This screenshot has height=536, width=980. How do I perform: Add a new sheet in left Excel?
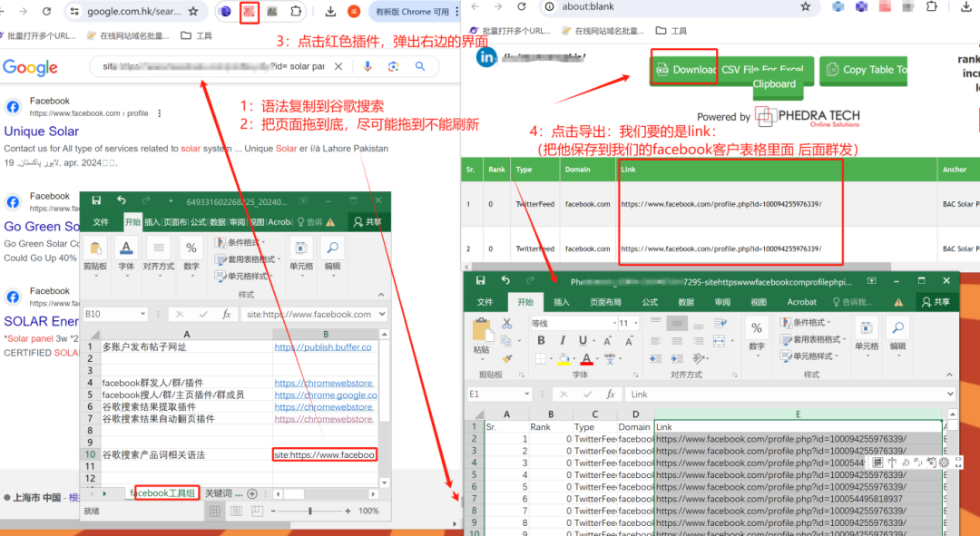pos(252,493)
